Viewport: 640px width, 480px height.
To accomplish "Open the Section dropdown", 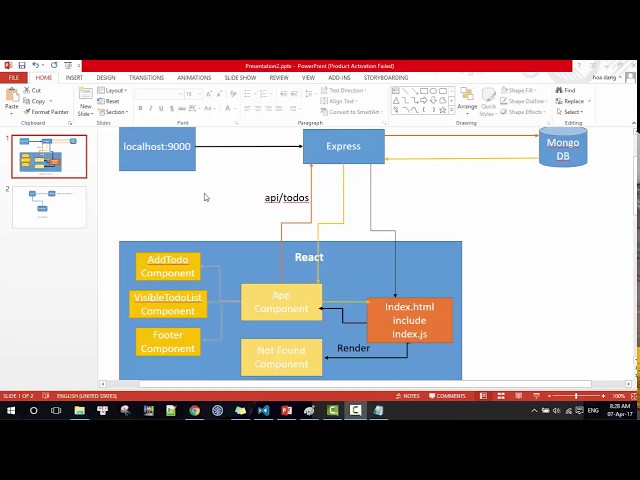I will [113, 112].
